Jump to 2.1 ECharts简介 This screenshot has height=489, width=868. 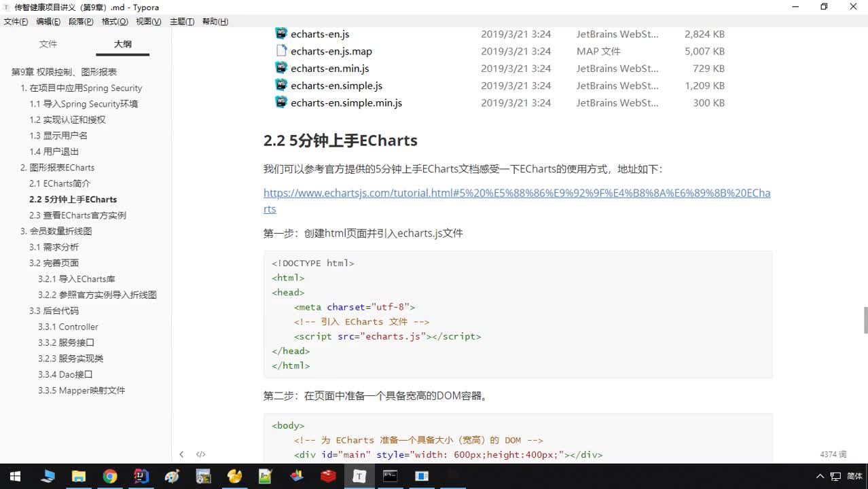click(x=60, y=183)
